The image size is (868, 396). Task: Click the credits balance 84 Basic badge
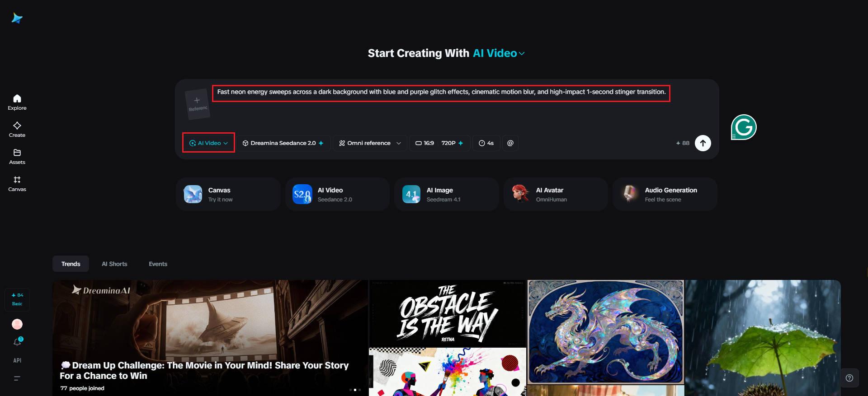[17, 299]
